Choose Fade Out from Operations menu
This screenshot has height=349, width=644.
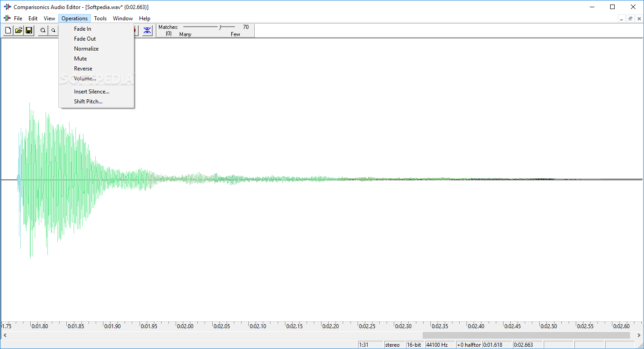tap(96, 39)
